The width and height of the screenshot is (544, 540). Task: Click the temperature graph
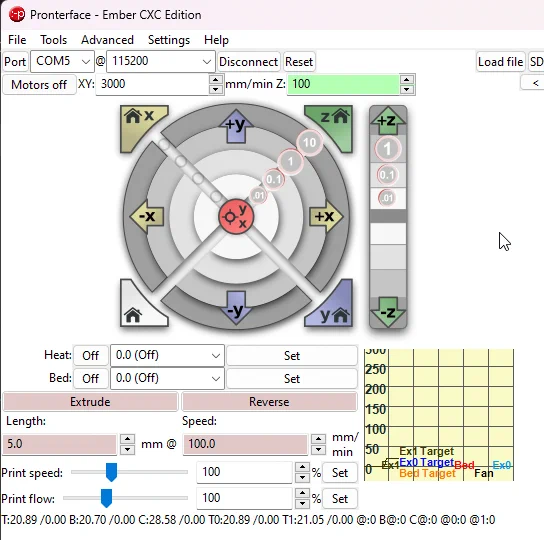pos(439,415)
